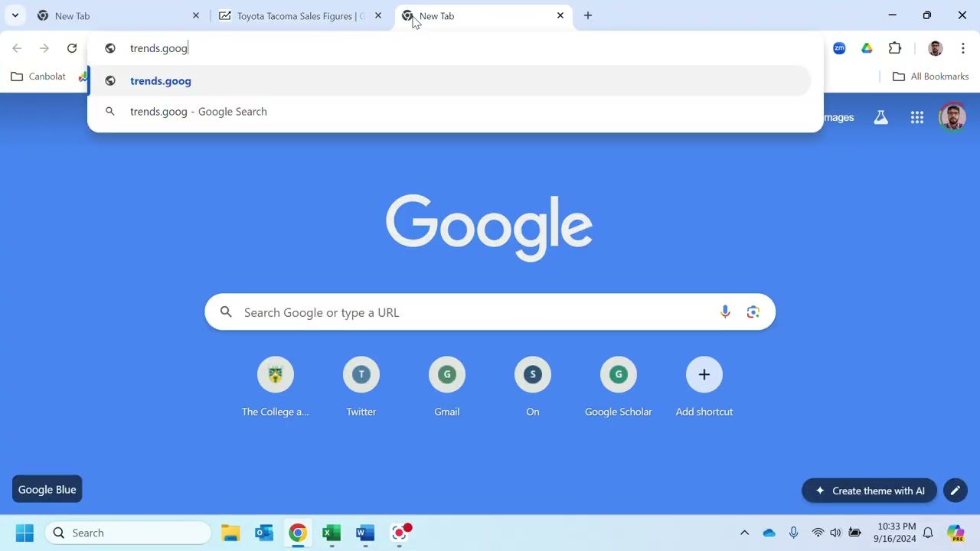Open OneDrive tray icon

point(769,533)
